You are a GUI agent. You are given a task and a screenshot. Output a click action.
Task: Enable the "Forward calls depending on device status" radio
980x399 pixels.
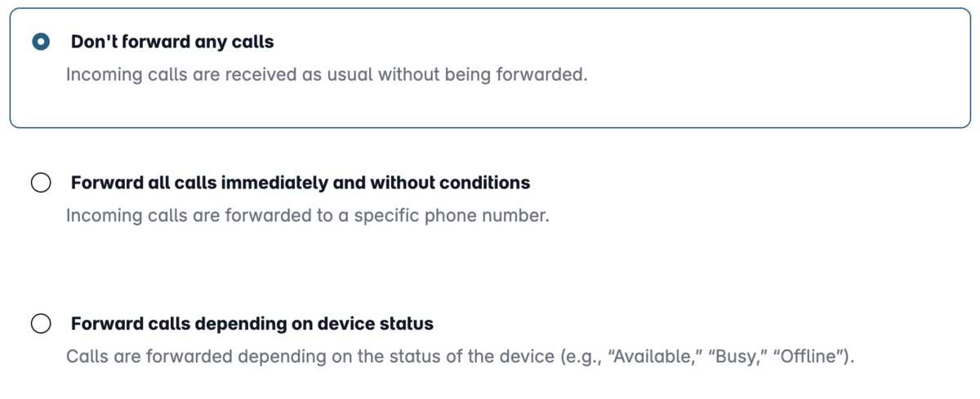click(41, 324)
